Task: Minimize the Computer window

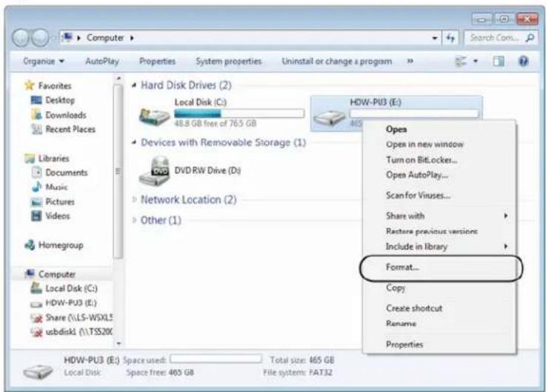Action: tap(482, 19)
